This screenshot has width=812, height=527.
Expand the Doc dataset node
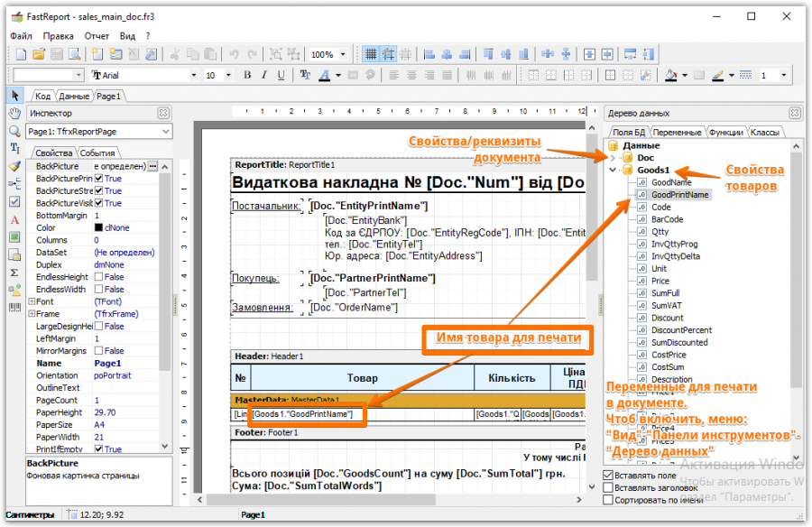tap(614, 158)
